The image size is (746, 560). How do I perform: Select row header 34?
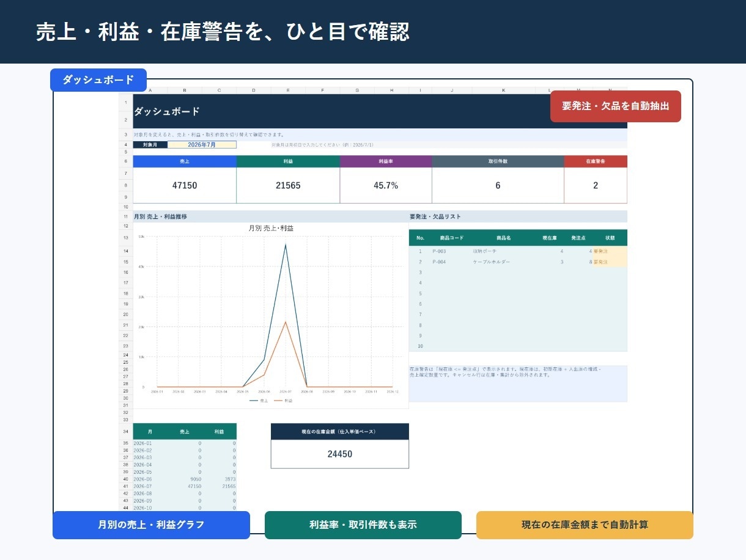(125, 432)
